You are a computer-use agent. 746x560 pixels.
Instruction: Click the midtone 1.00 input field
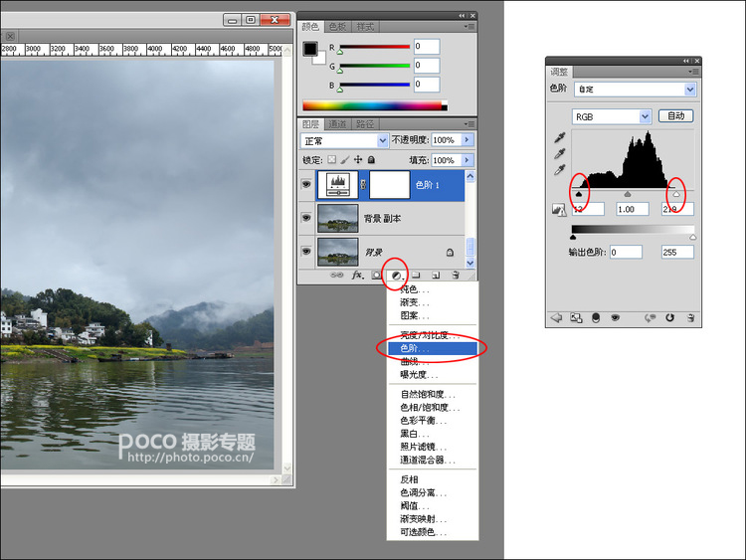(633, 209)
